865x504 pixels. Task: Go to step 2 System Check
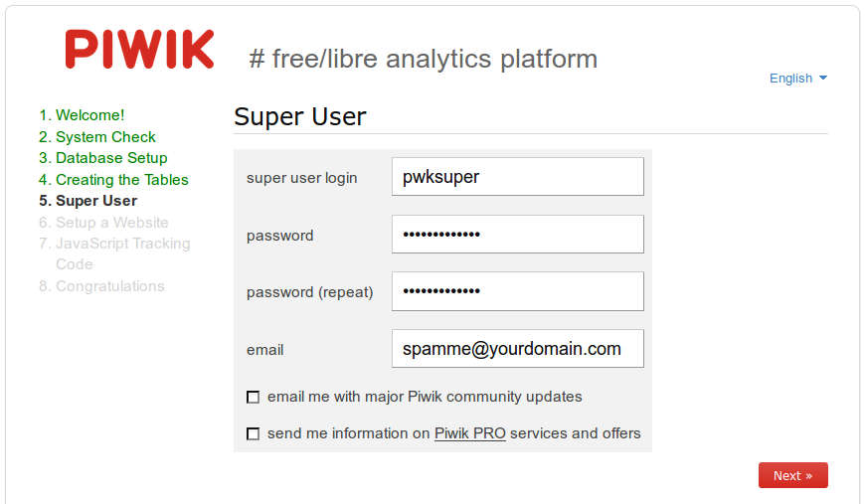click(x=97, y=137)
